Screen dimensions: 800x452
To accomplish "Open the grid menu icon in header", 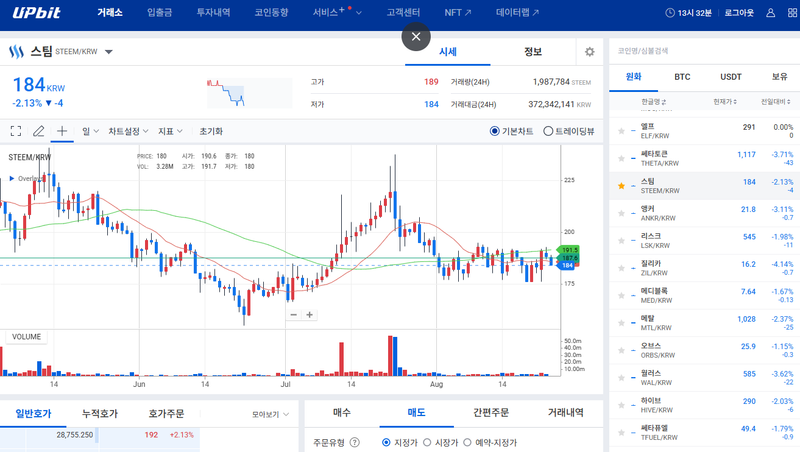I will pos(792,13).
